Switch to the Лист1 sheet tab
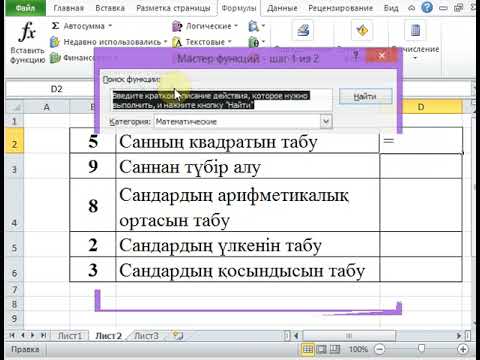The image size is (480, 360). tap(70, 336)
